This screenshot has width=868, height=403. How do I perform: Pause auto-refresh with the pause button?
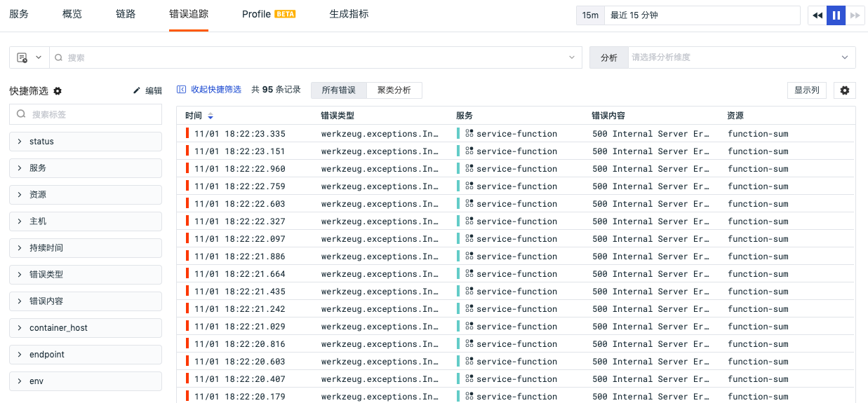click(836, 15)
